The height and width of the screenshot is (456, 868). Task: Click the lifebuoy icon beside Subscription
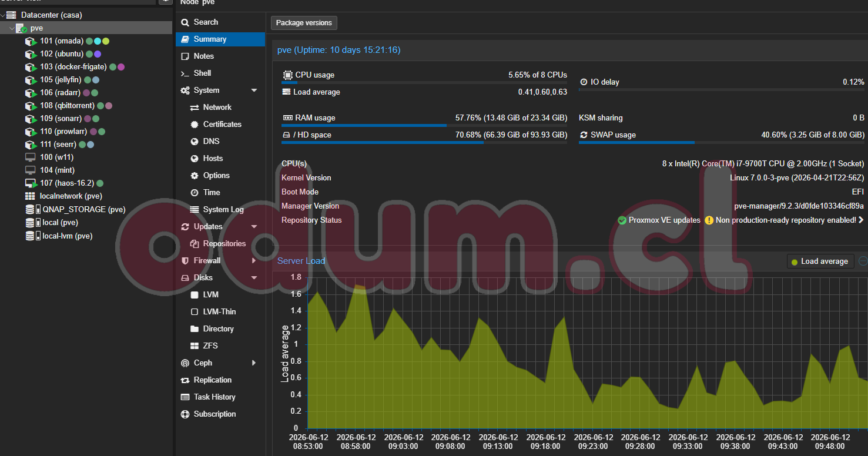[185, 414]
